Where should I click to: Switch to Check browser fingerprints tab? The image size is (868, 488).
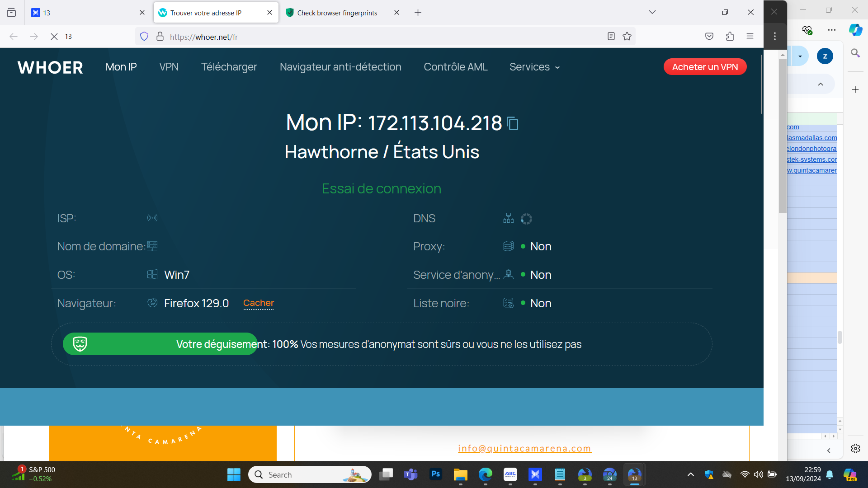(343, 13)
